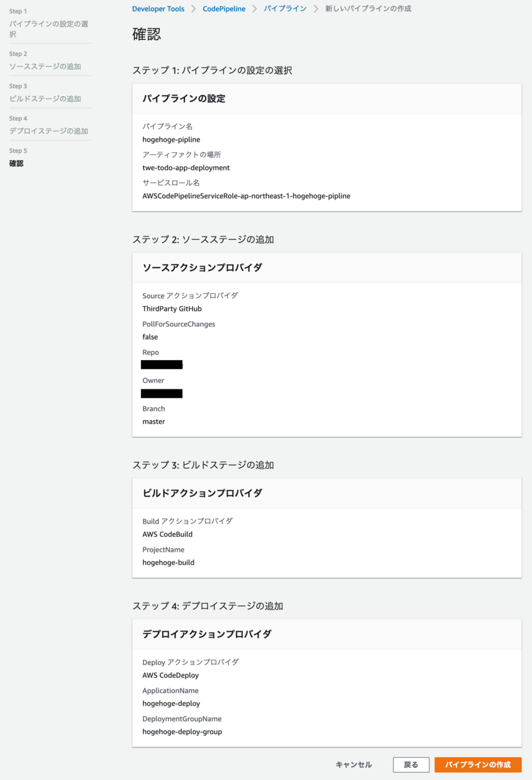
Task: Click the redacted Owner value
Action: (161, 393)
